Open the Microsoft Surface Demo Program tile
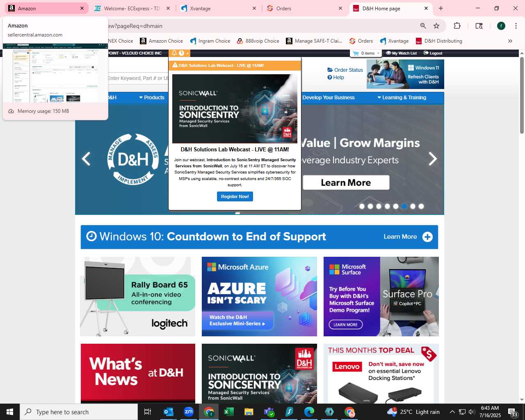525x420 pixels. (381, 297)
